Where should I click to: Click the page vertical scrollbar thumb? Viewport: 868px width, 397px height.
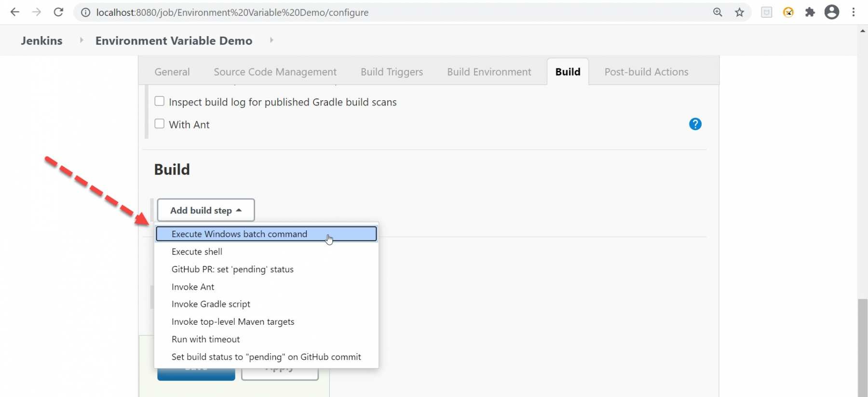[x=863, y=348]
